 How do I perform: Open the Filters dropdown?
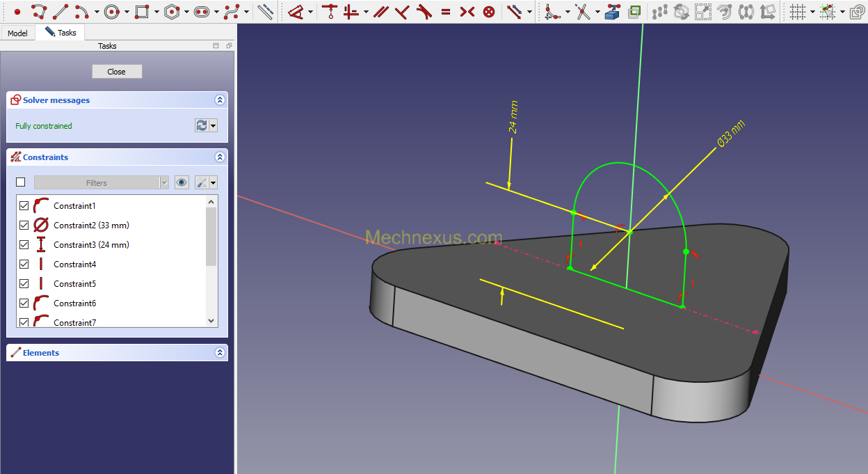pos(102,182)
